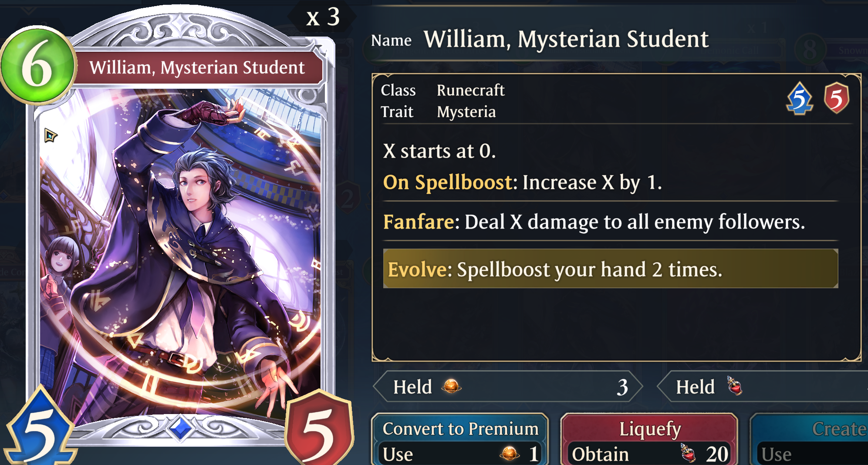Click the small red defense icon in details panel
This screenshot has height=465, width=868.
tap(837, 98)
